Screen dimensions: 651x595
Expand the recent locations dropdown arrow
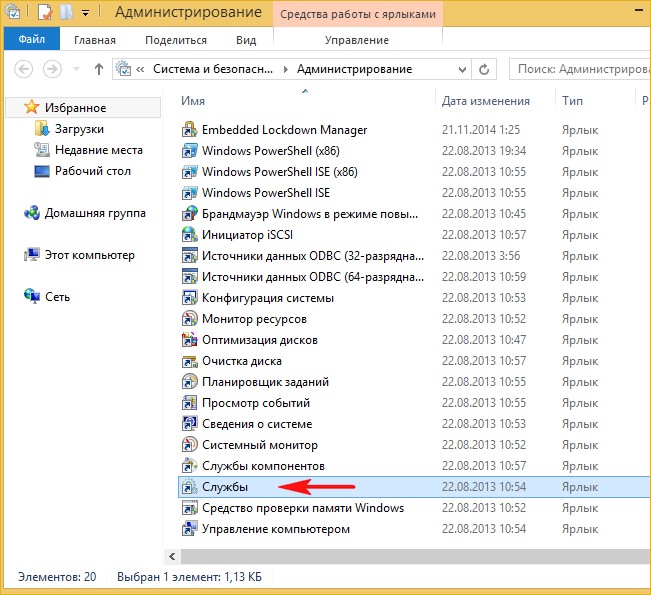pyautogui.click(x=76, y=70)
